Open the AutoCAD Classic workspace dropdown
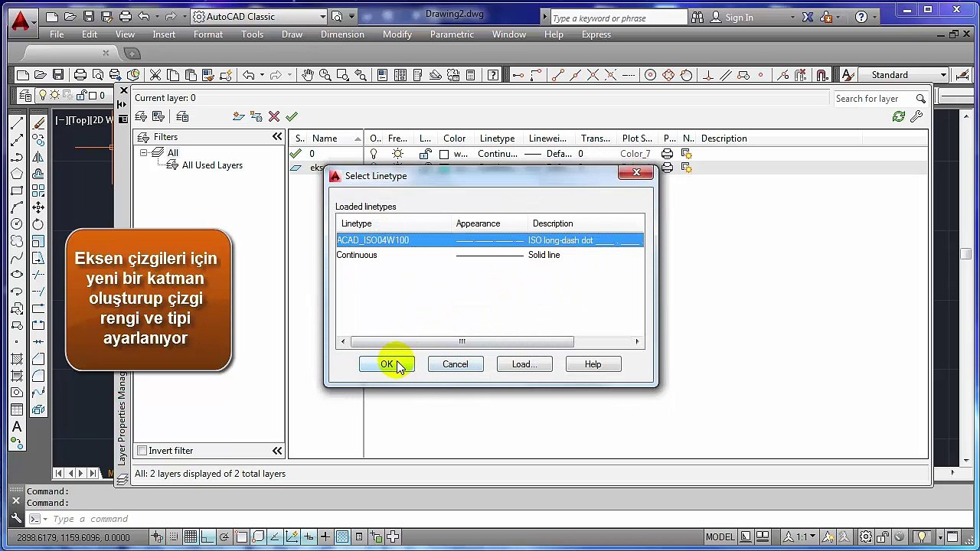This screenshot has height=551, width=980. click(x=259, y=16)
